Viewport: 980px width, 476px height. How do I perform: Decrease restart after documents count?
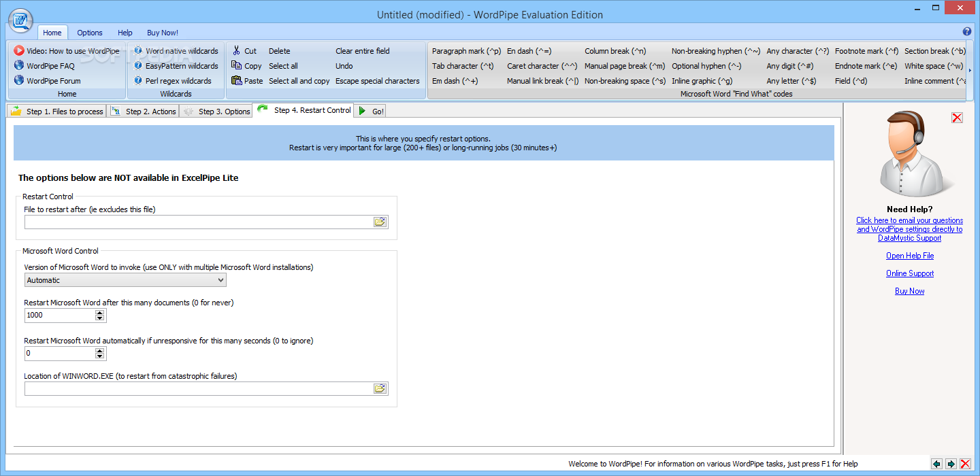[100, 318]
